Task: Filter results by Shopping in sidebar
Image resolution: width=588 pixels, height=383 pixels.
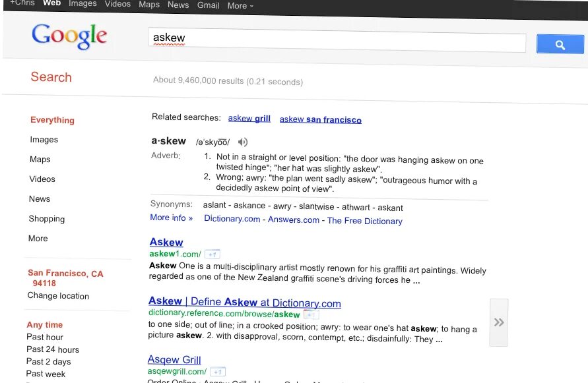Action: (x=46, y=218)
